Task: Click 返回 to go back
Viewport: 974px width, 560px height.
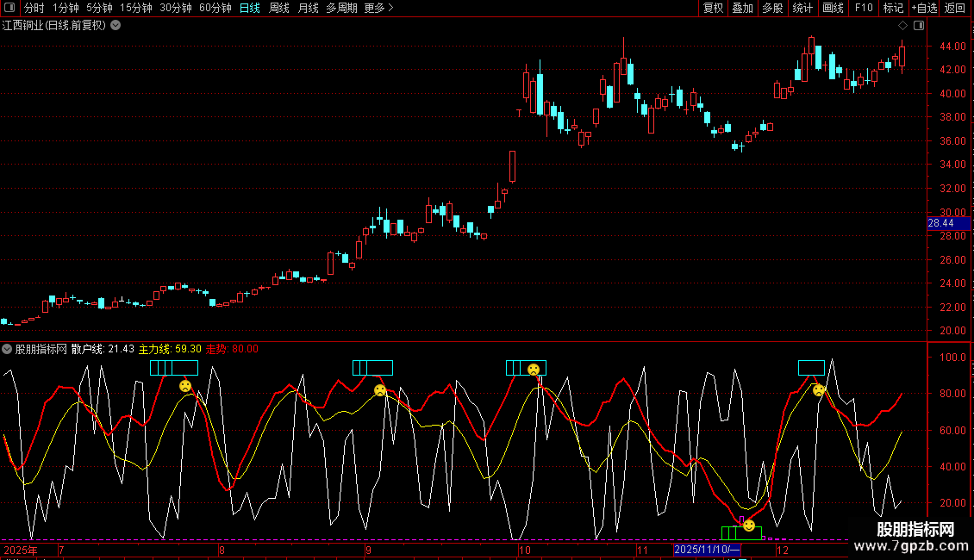Action: [x=955, y=8]
